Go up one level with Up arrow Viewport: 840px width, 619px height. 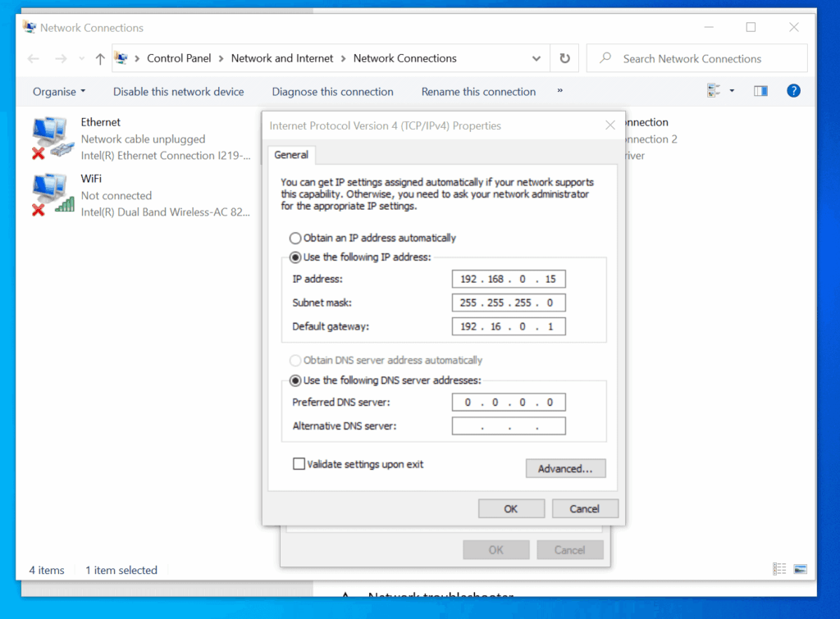(x=100, y=59)
